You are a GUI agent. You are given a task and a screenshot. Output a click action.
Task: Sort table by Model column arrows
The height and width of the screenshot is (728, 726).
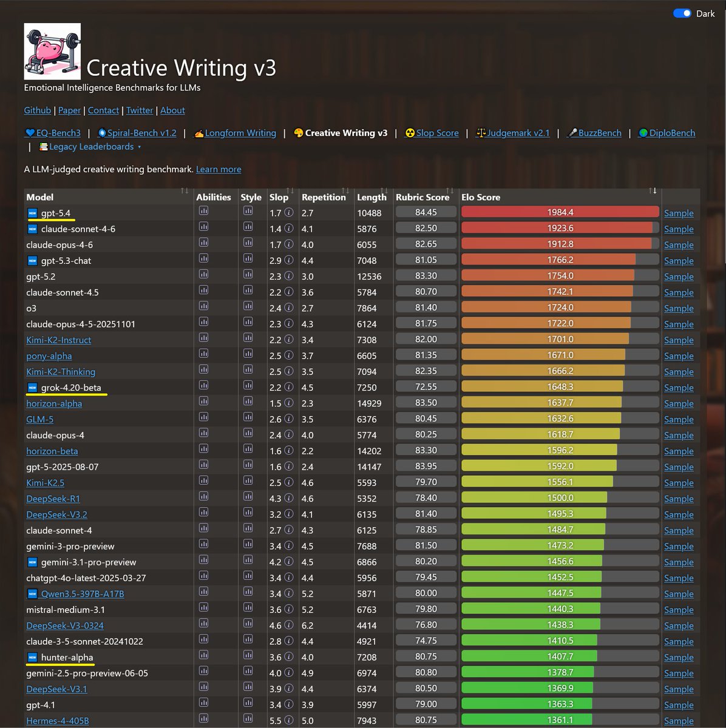point(185,191)
